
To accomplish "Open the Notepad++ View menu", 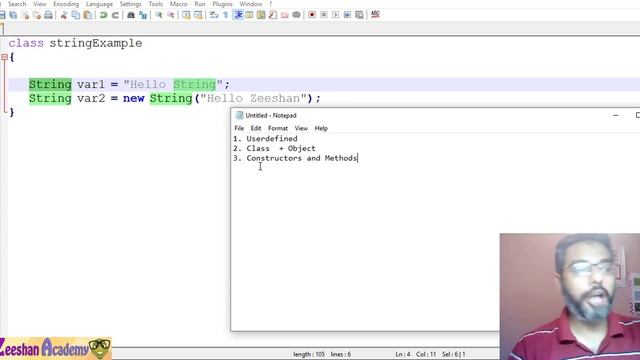I will (x=40, y=4).
